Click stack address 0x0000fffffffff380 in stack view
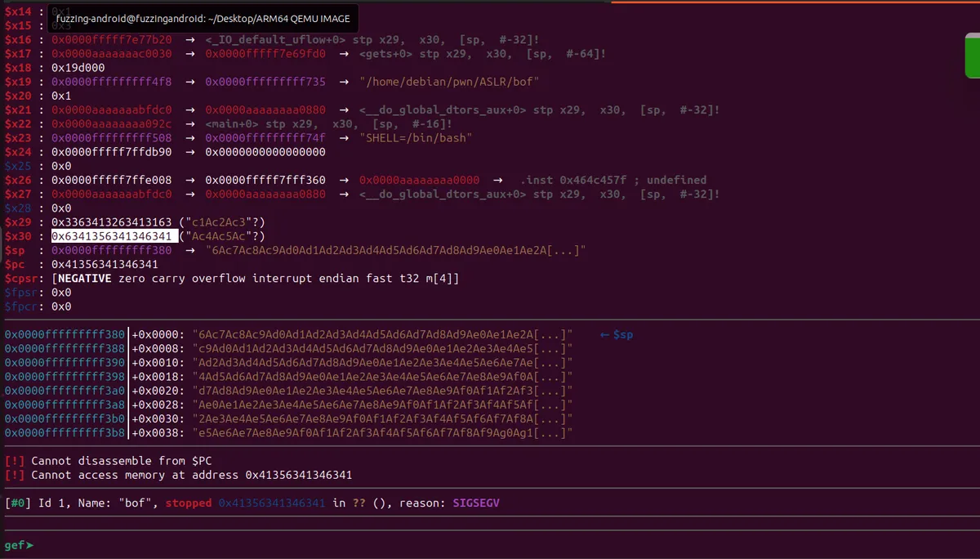 click(65, 335)
